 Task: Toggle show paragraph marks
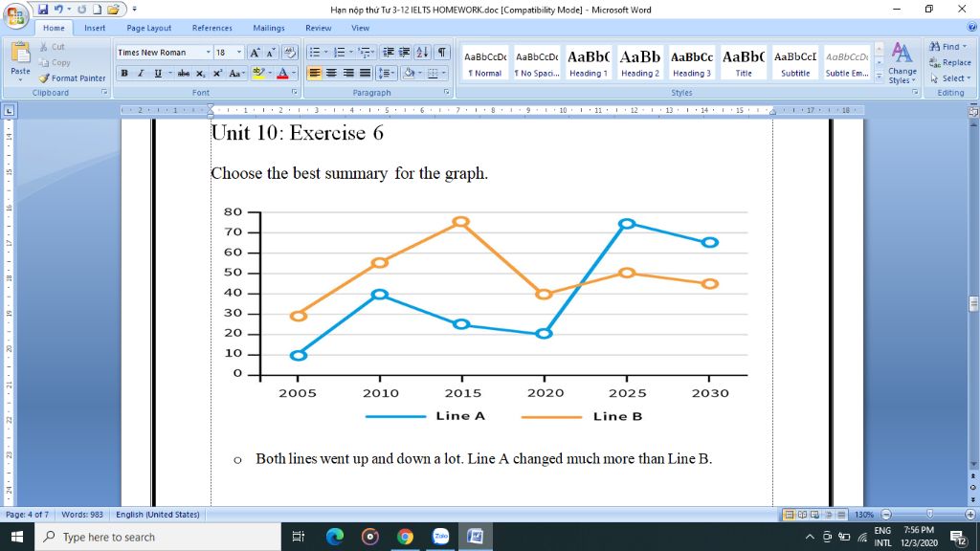pos(442,53)
